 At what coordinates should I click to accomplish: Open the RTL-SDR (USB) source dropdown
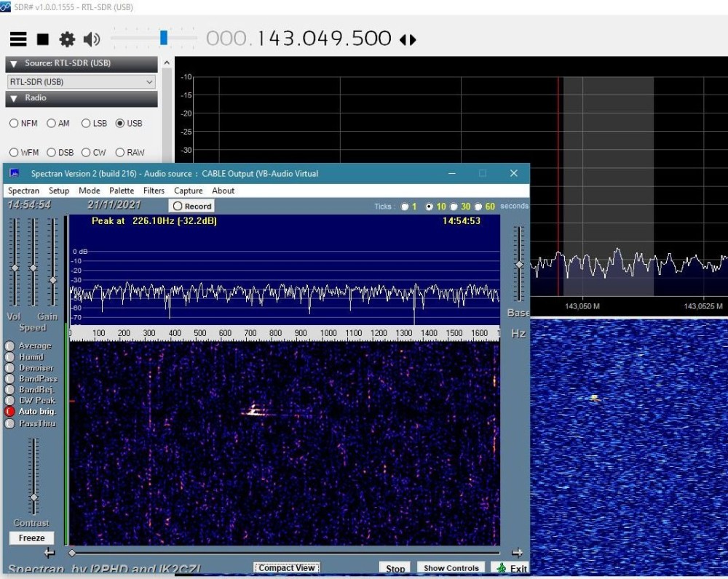pyautogui.click(x=149, y=81)
